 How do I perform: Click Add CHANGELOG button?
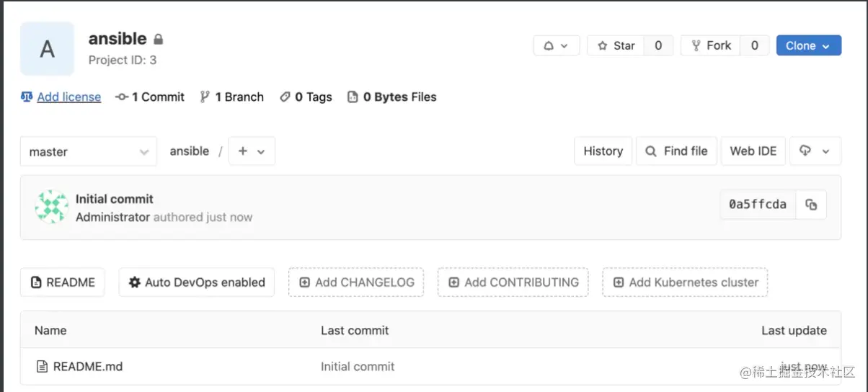click(x=356, y=282)
